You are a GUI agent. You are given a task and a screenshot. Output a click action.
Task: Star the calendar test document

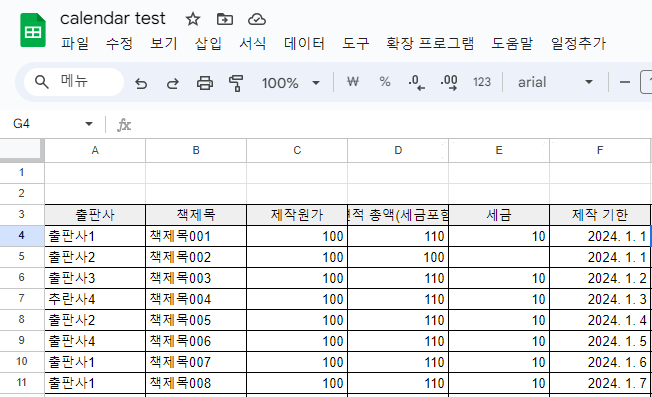pyautogui.click(x=193, y=19)
